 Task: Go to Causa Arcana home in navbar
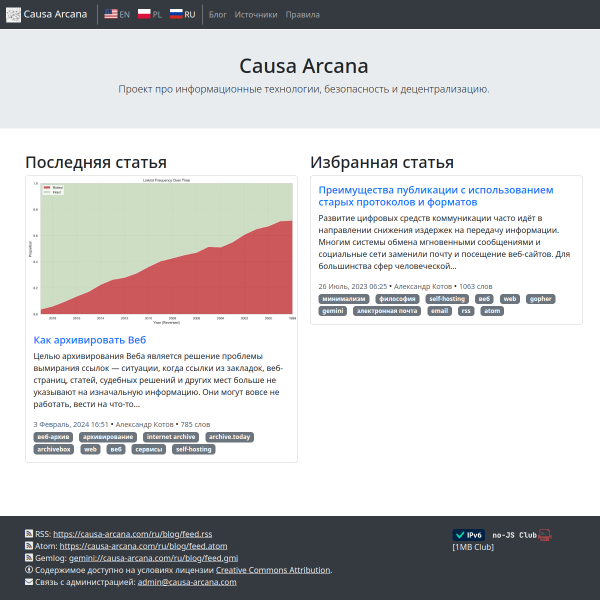55,14
